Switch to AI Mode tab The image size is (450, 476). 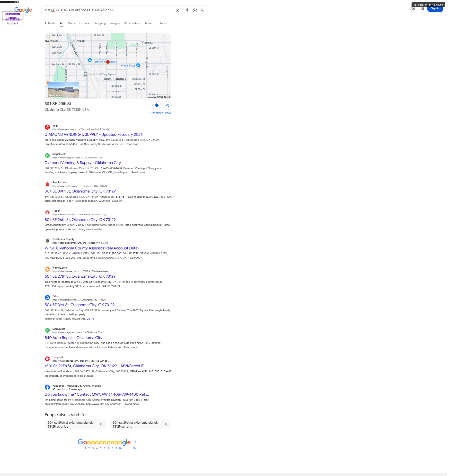click(x=50, y=23)
